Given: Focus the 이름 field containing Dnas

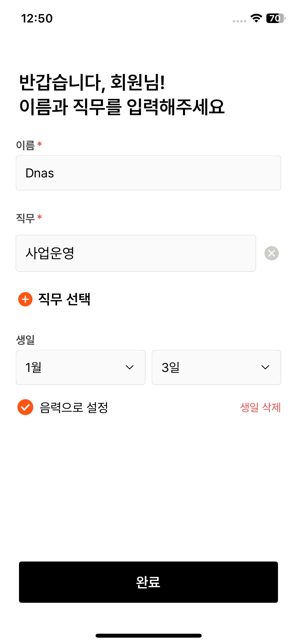Looking at the screenshot, I should [148, 173].
